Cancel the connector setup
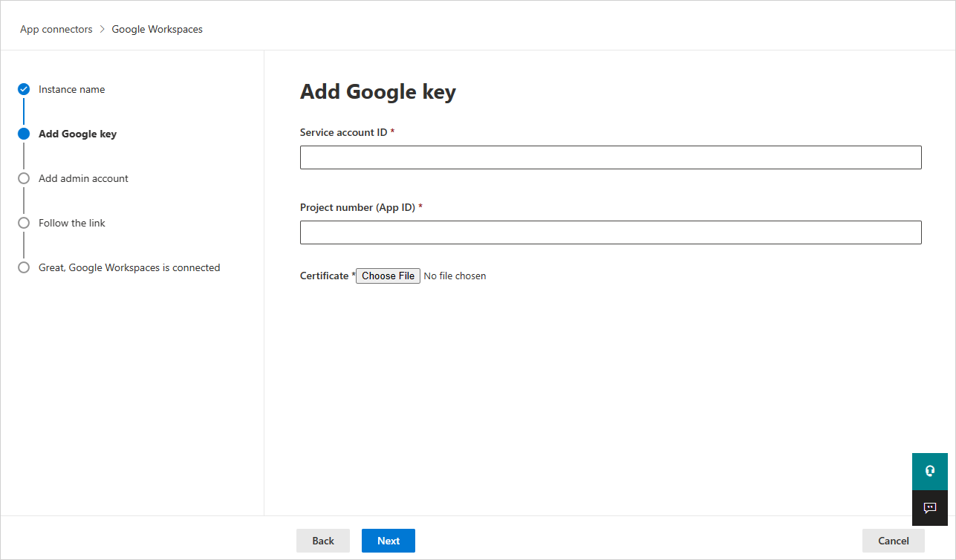956x560 pixels. (893, 541)
